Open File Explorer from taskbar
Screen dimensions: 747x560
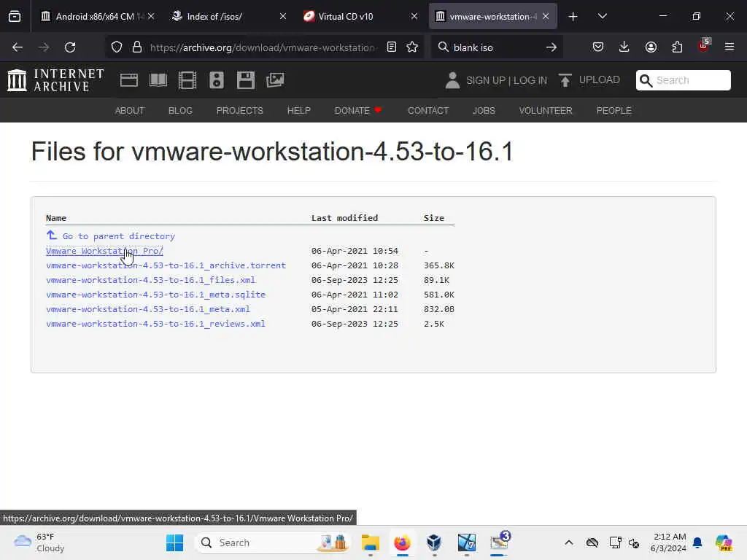370,542
